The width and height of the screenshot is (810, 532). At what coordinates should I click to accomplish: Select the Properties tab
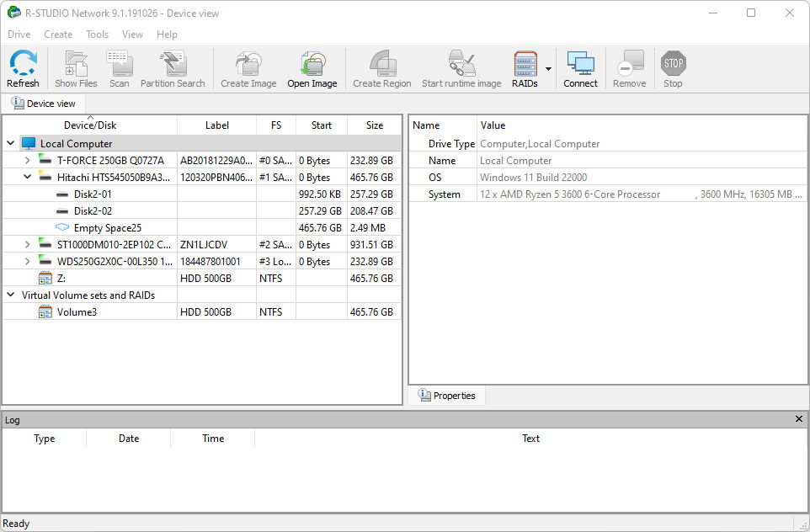pos(447,395)
